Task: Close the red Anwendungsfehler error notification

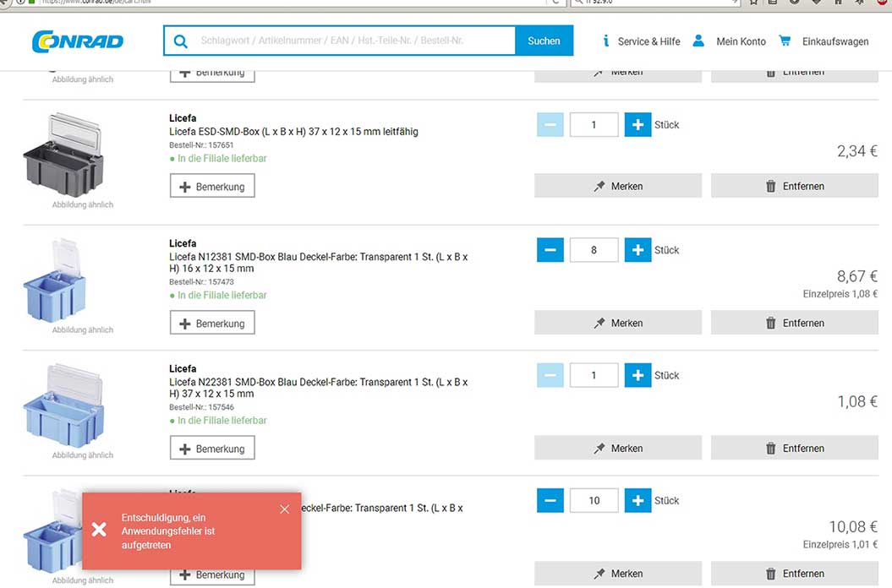Action: 284,509
